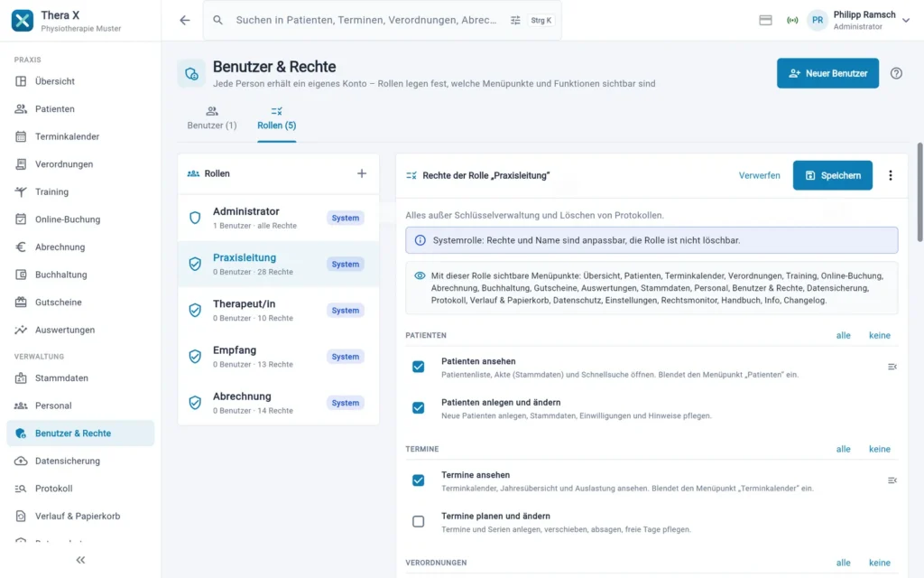Uncheck the Patienten ansehen checkbox

tap(419, 367)
